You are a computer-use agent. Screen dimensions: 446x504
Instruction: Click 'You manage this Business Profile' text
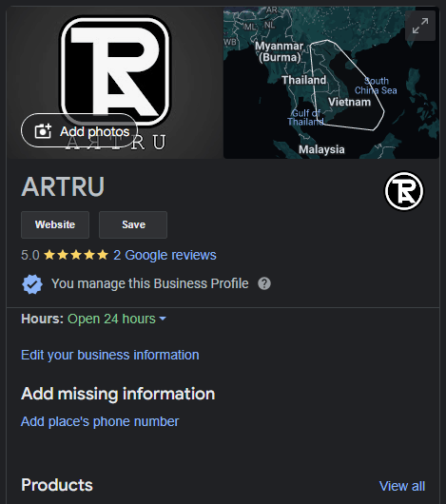[x=150, y=283]
